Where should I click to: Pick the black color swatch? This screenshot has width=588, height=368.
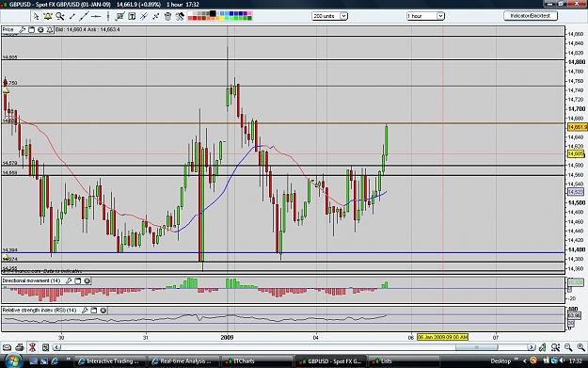coord(213,13)
